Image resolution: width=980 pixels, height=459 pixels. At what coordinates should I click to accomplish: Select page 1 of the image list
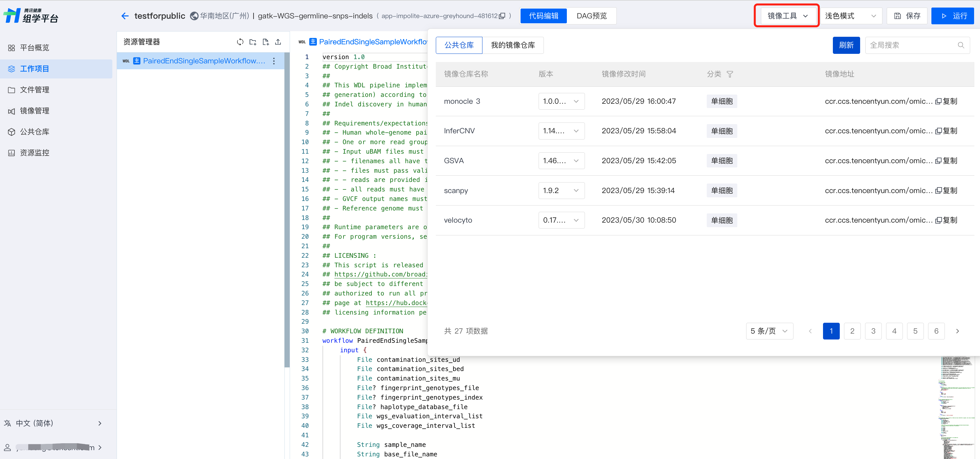pyautogui.click(x=831, y=331)
